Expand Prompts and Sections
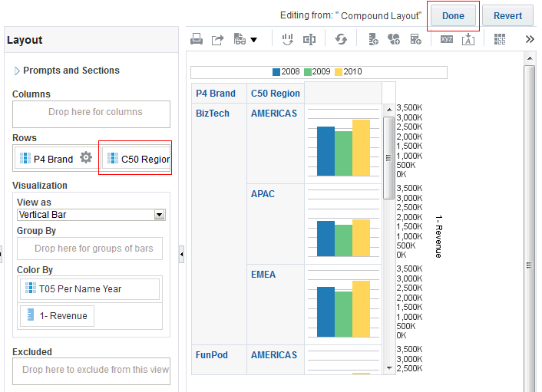 click(x=17, y=71)
